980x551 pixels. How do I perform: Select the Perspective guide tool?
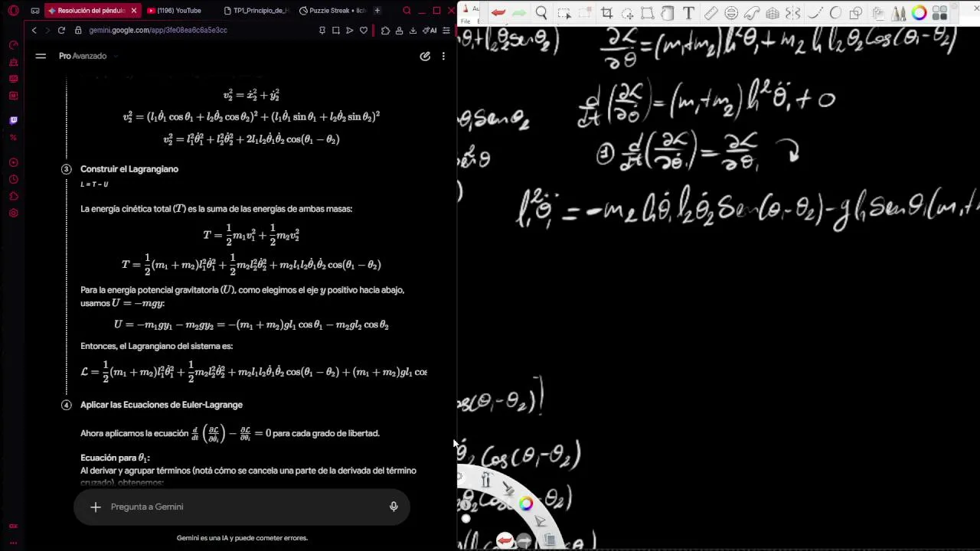(772, 13)
